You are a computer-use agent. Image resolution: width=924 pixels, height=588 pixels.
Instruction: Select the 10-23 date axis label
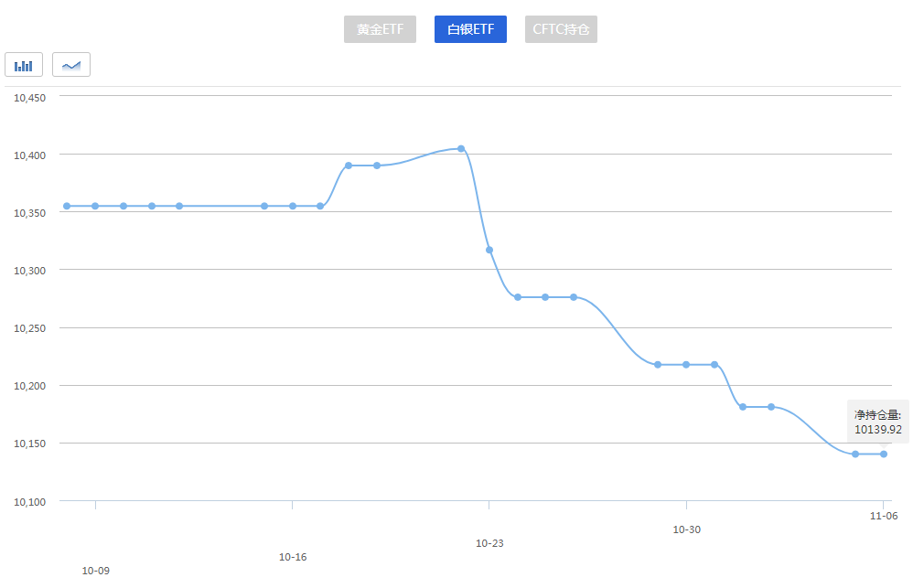[489, 543]
